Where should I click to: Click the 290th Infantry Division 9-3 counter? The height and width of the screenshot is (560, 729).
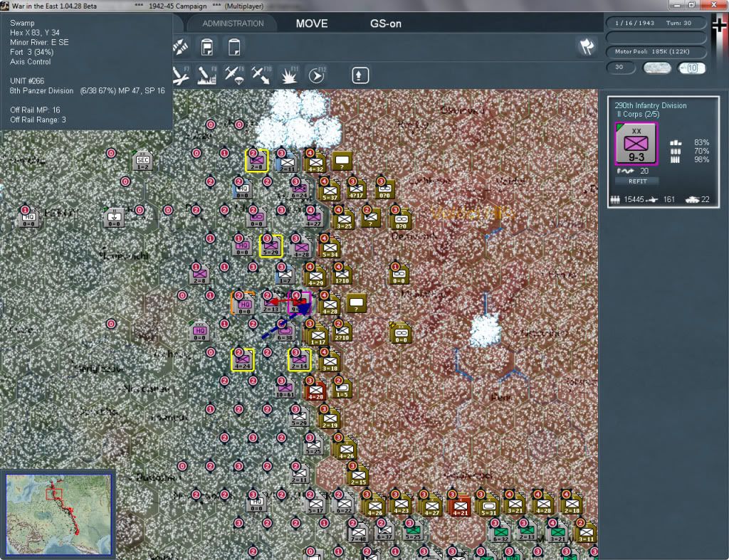coord(636,144)
